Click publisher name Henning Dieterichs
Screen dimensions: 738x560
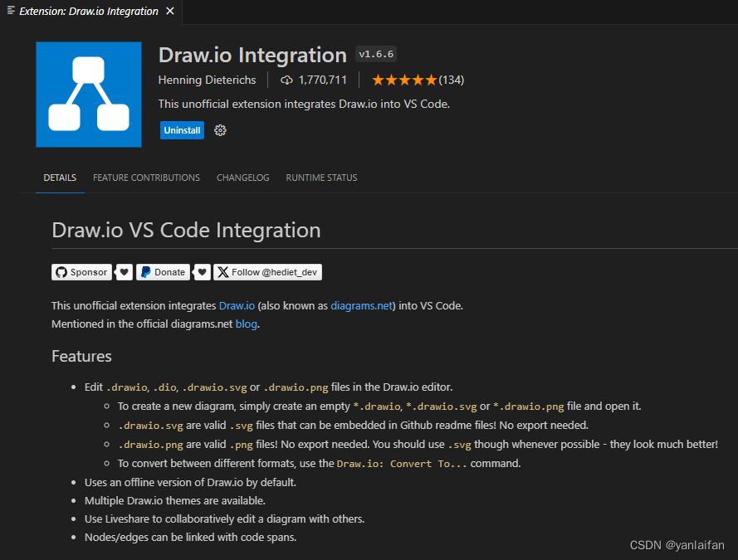[x=207, y=80]
